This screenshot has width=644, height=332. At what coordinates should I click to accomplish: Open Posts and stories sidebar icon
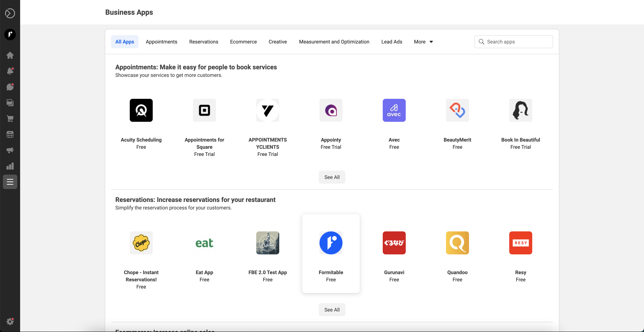tap(10, 103)
